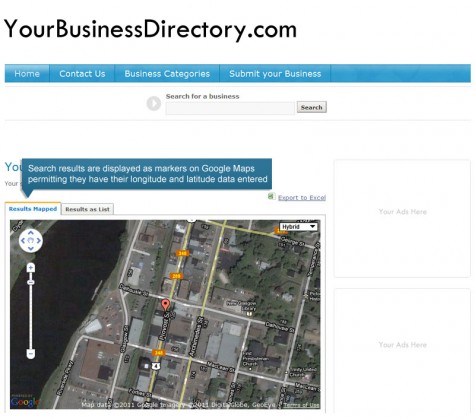Pan the map down with arrow
Image resolution: width=475 pixels, height=419 pixels.
pyautogui.click(x=31, y=248)
